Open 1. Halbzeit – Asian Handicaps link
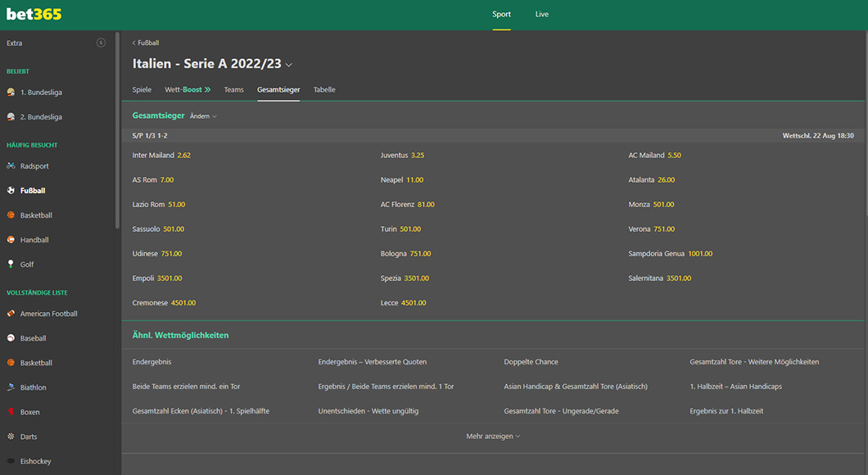The height and width of the screenshot is (475, 868). click(x=735, y=387)
